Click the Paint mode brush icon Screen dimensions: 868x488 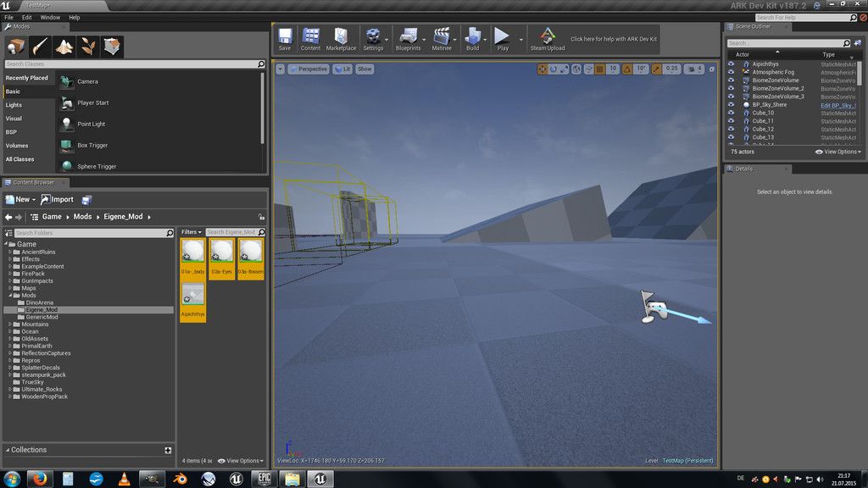point(40,47)
